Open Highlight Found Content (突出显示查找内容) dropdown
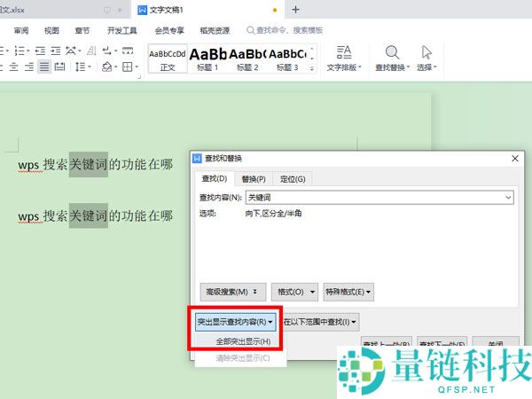This screenshot has width=532, height=399. (x=236, y=322)
